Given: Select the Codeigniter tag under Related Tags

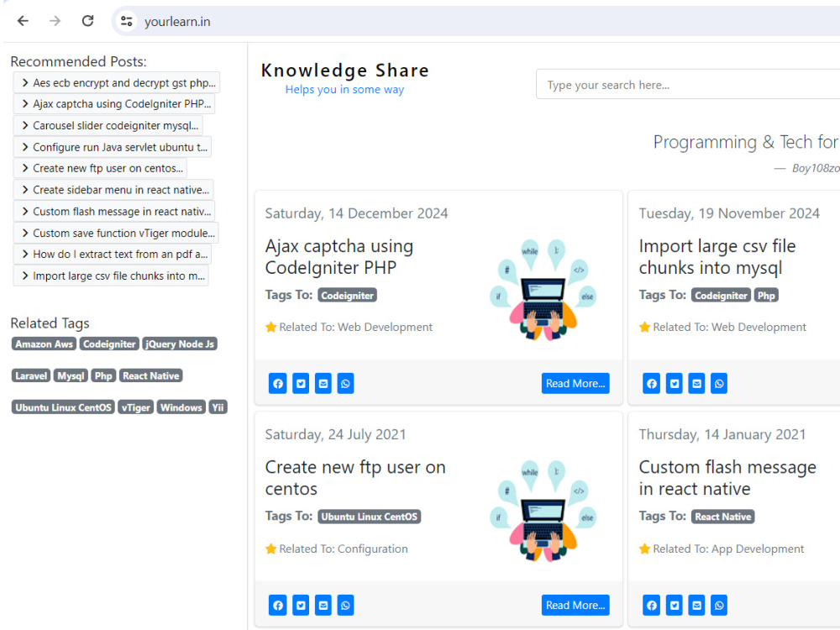Looking at the screenshot, I should pos(110,344).
